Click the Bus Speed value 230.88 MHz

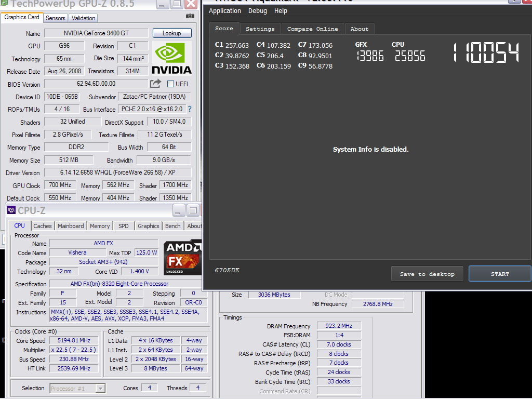[x=74, y=359]
